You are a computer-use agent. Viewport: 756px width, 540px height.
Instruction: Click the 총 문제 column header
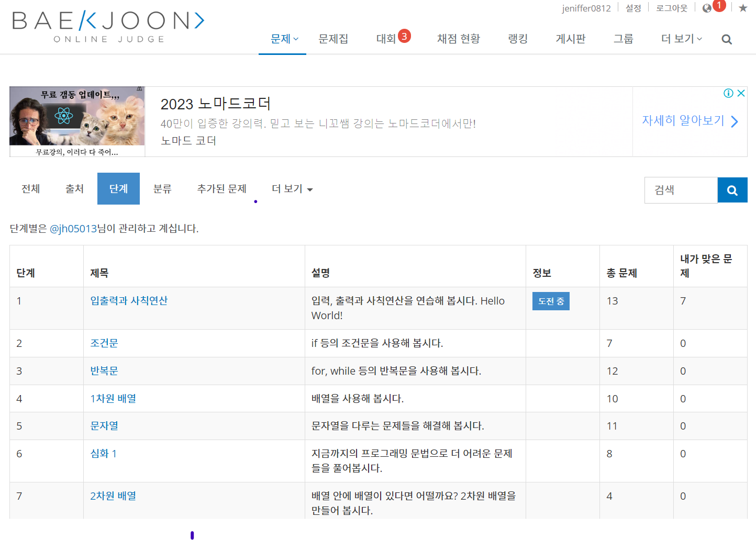(x=621, y=273)
